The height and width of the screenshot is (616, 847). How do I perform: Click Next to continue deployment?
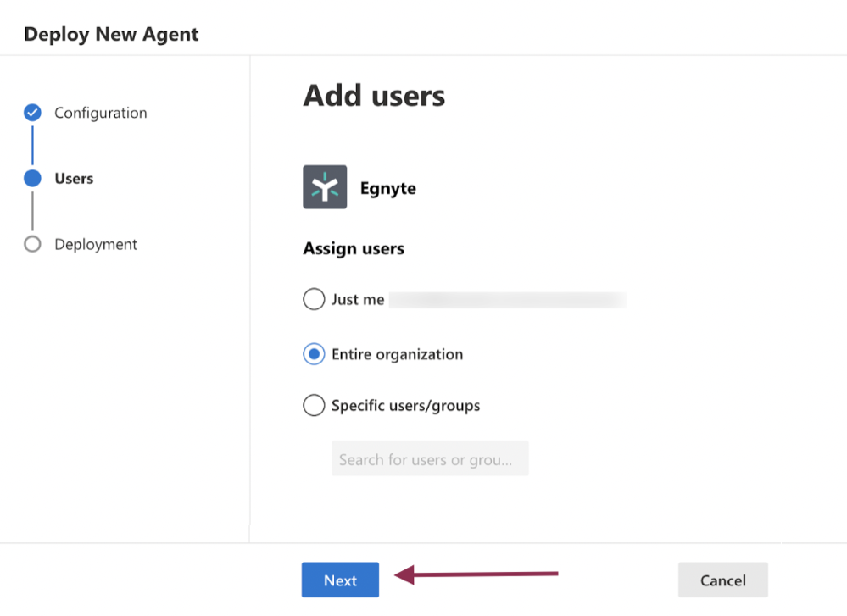point(340,580)
